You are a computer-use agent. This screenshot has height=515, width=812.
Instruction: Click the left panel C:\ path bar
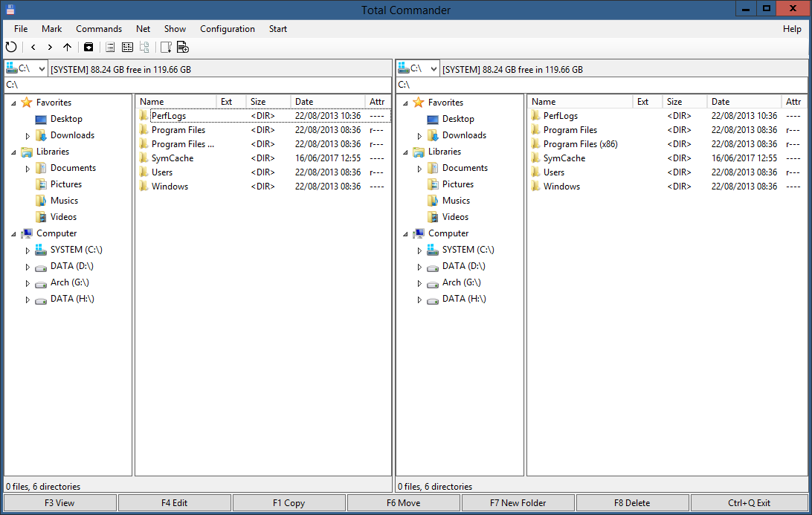coord(198,85)
